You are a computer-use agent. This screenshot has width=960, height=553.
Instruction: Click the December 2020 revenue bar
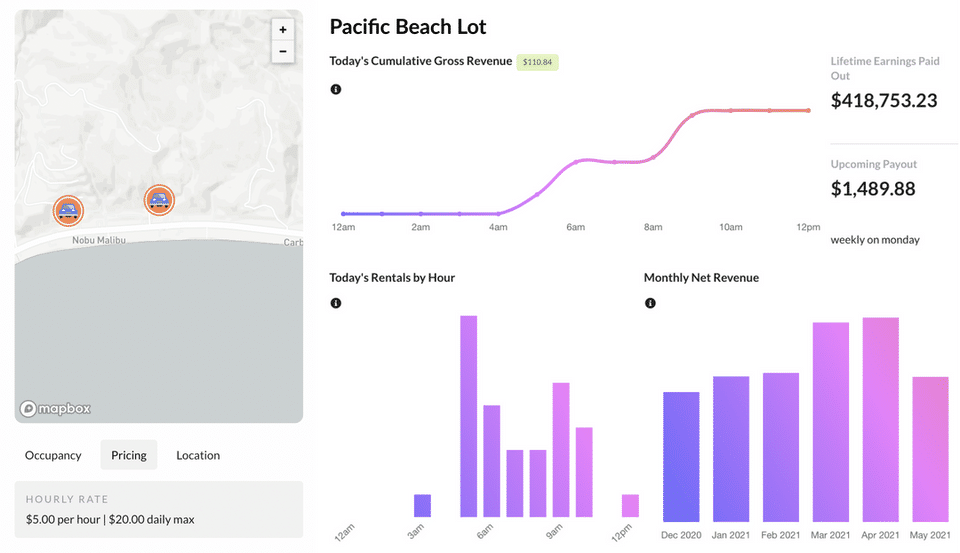(x=681, y=456)
